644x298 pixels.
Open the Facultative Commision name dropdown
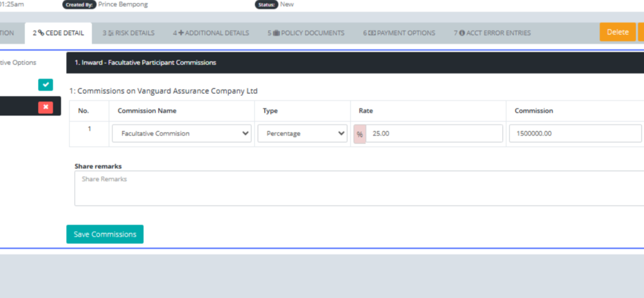click(x=181, y=133)
